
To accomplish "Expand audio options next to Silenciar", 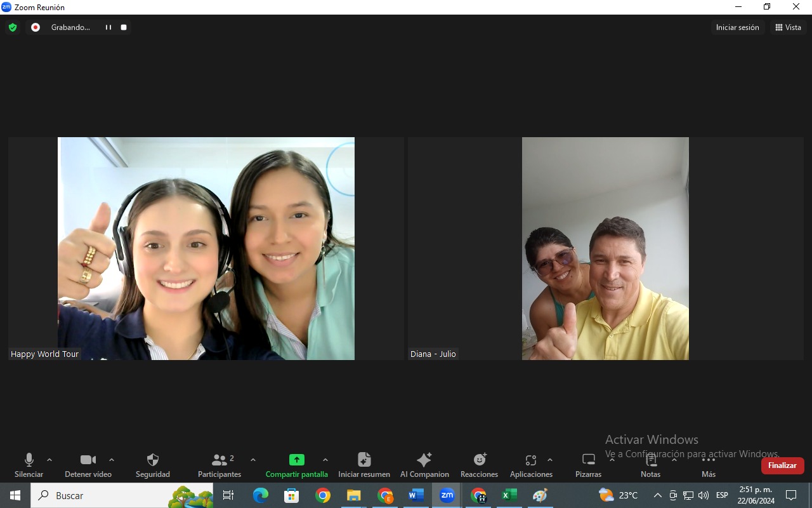I will [x=49, y=460].
